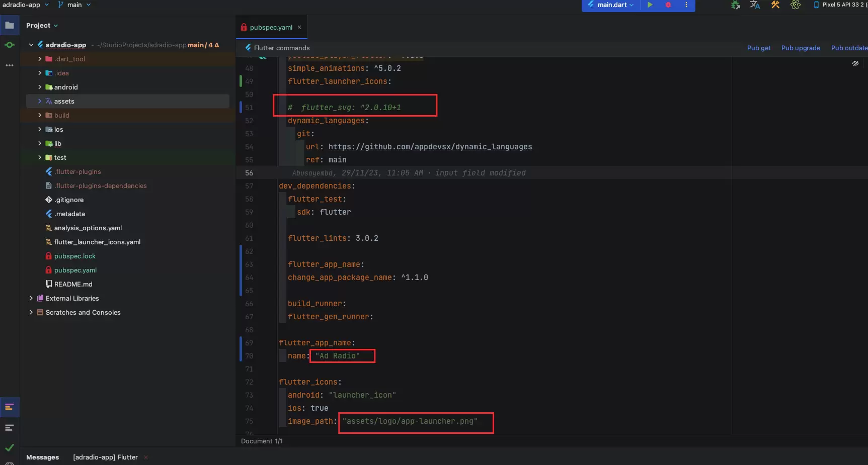Image resolution: width=868 pixels, height=465 pixels.
Task: Click the Pub get link
Action: (x=758, y=48)
